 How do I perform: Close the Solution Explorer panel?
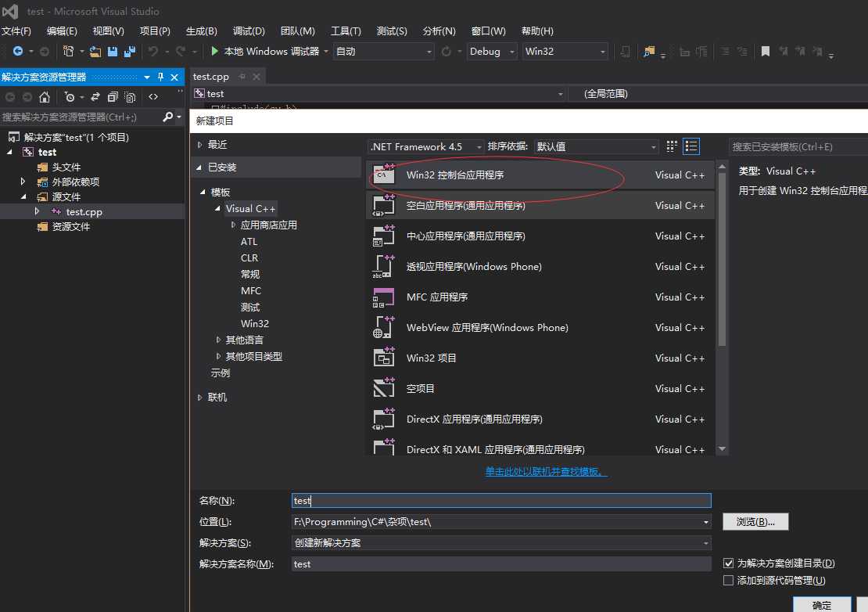[174, 77]
